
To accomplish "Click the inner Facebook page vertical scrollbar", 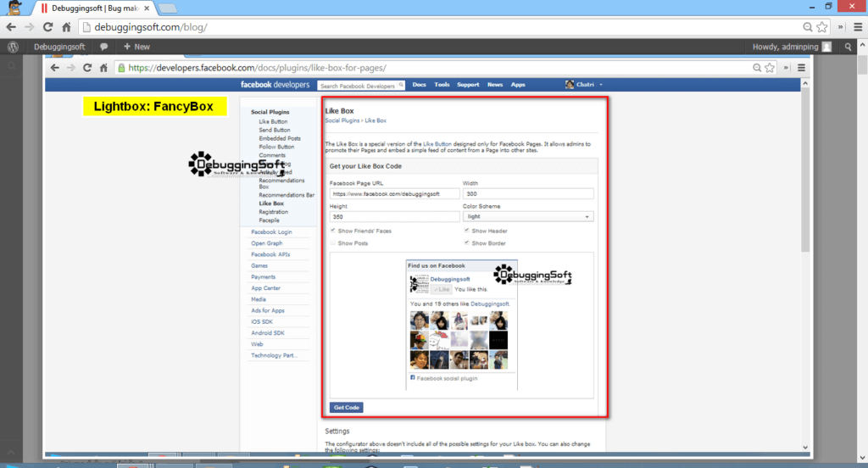I will click(805, 170).
